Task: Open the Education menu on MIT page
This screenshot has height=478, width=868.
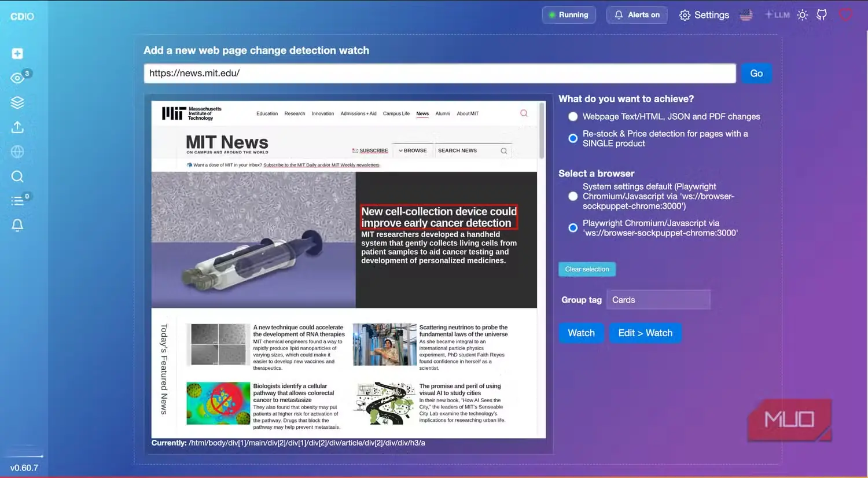Action: 267,113
